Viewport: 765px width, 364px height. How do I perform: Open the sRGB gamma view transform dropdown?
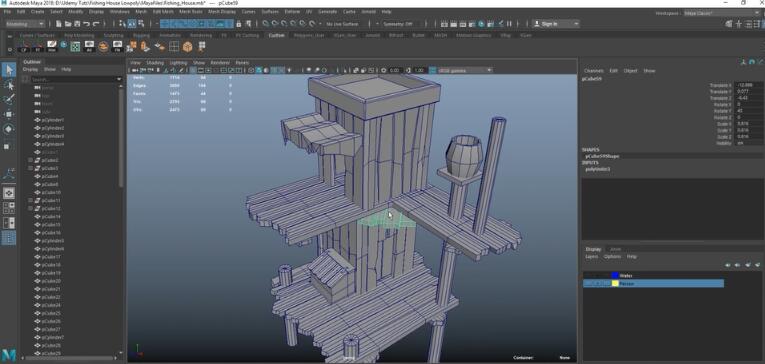pos(464,70)
